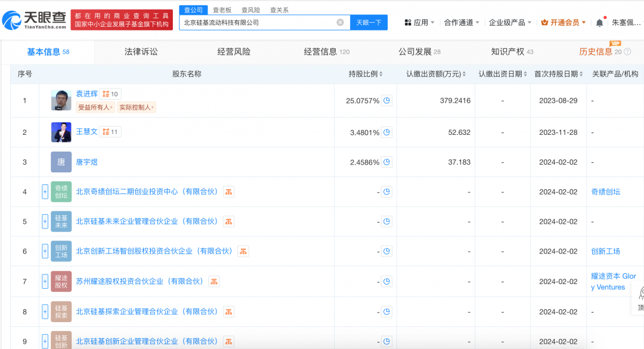Open equity structure icon beside 苏州耀途股权投资

(214, 281)
